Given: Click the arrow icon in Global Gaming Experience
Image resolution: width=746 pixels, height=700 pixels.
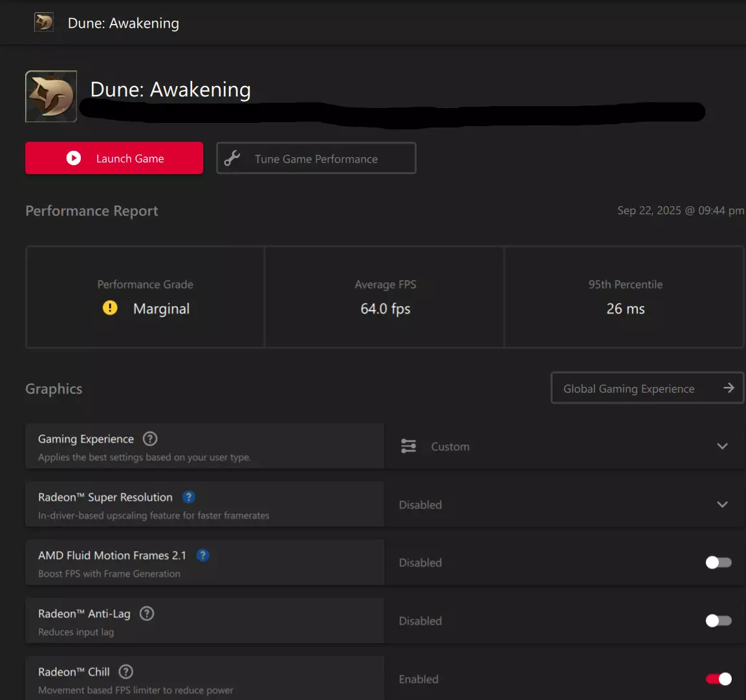Looking at the screenshot, I should pyautogui.click(x=729, y=388).
